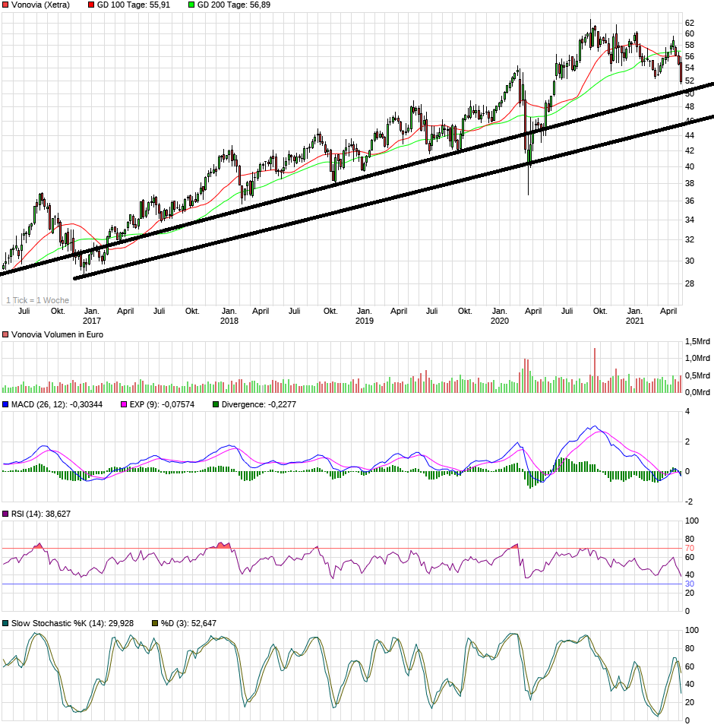The width and height of the screenshot is (714, 728).
Task: Click the '1 Tick = 1 Woche' note
Action: (37, 300)
